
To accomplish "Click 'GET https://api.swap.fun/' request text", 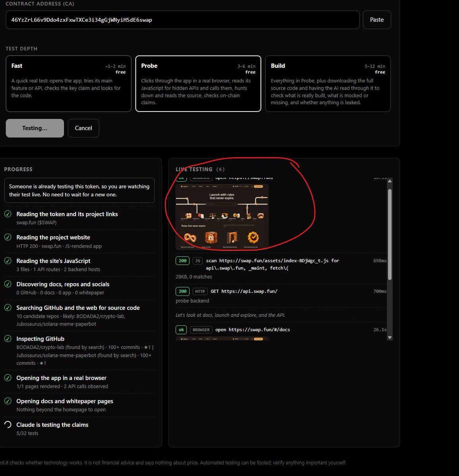I will [244, 291].
